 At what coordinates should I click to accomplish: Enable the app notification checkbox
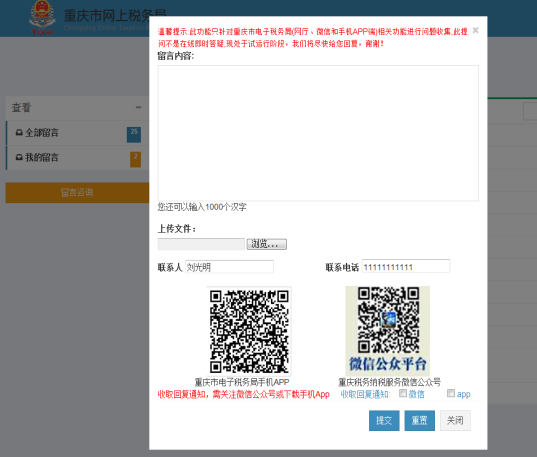451,393
